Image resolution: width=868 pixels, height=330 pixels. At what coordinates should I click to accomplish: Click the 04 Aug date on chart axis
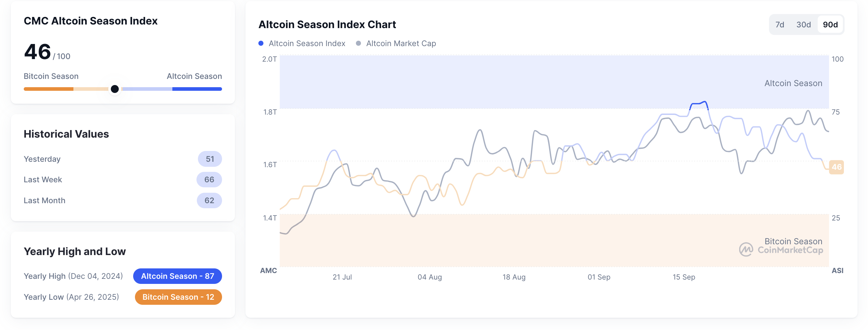(x=430, y=277)
